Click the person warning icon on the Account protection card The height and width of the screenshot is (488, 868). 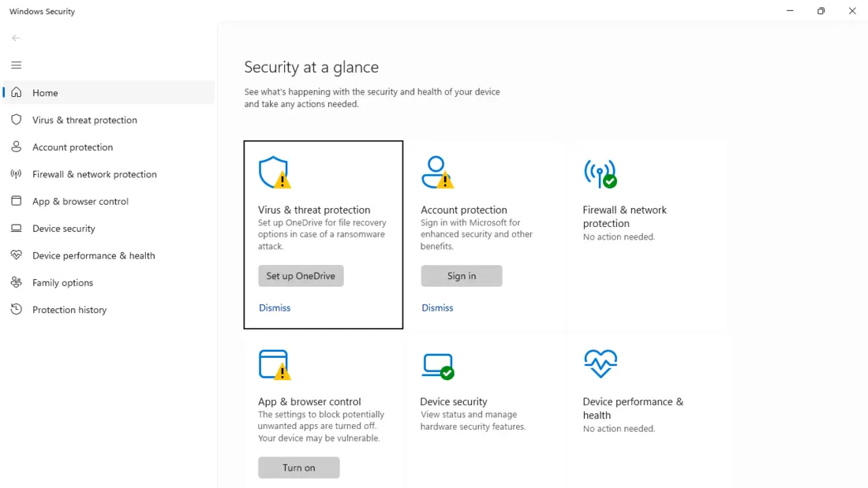coord(437,172)
